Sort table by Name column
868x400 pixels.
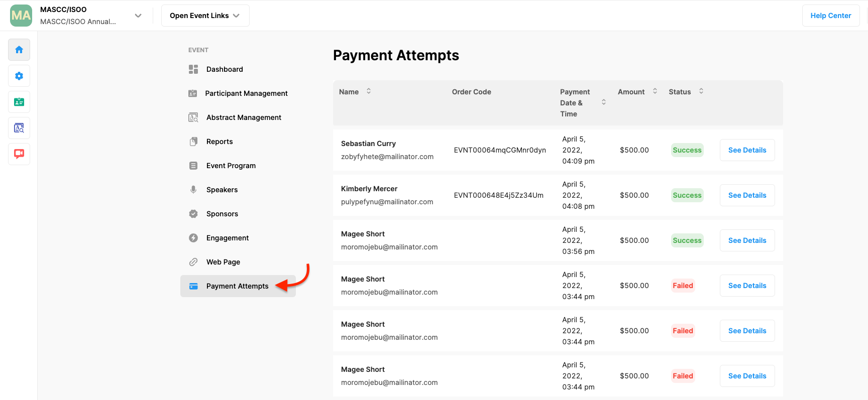(369, 91)
